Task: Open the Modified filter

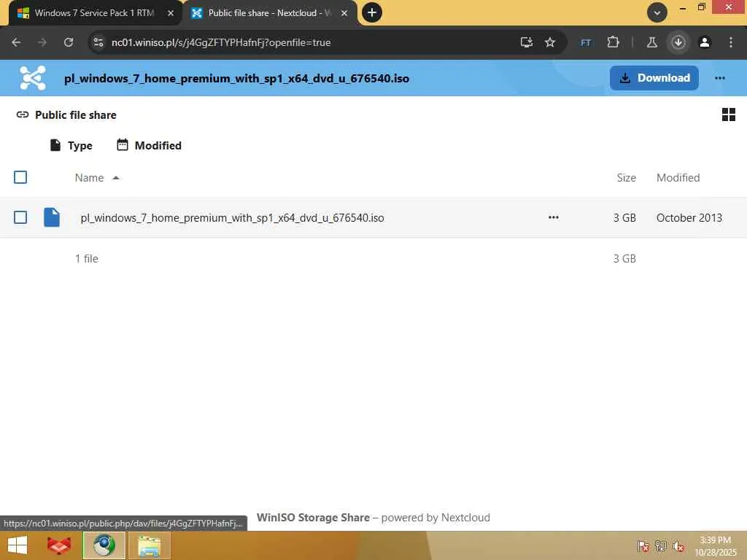Action: 149,145
